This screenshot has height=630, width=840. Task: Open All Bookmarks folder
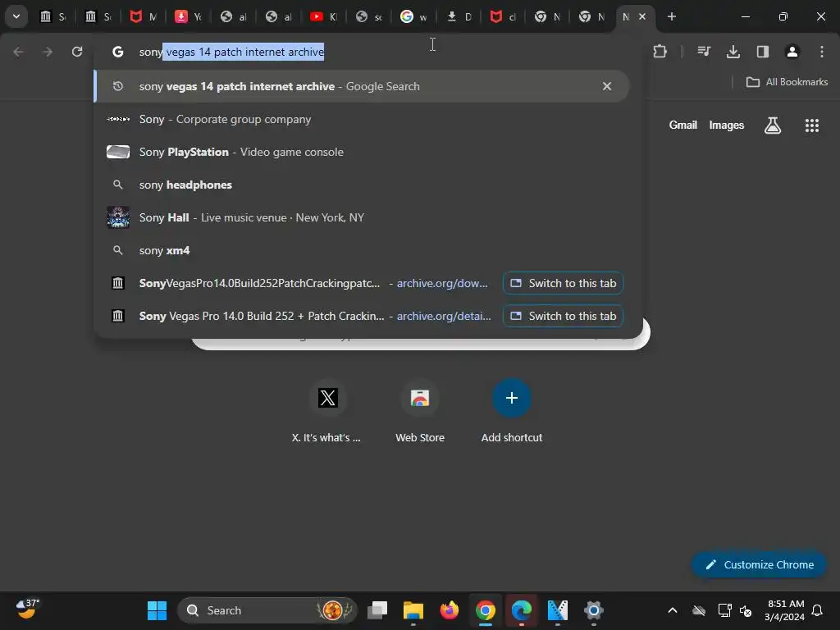click(x=787, y=82)
